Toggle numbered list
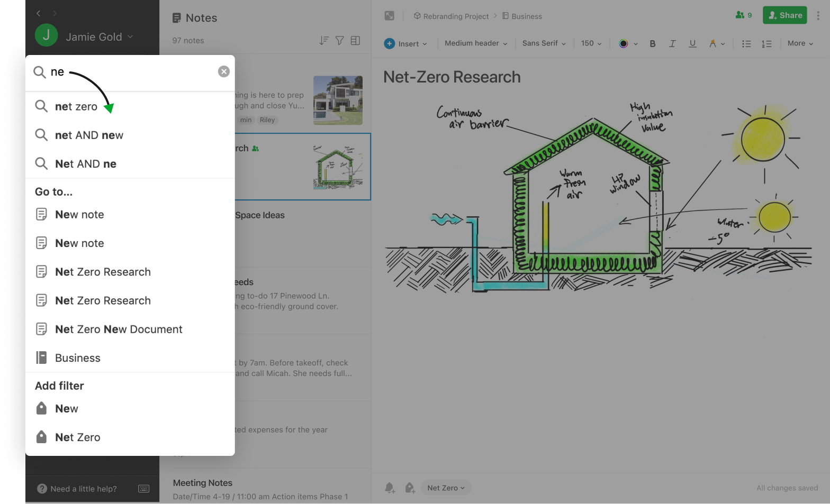The height and width of the screenshot is (504, 830). (x=766, y=43)
